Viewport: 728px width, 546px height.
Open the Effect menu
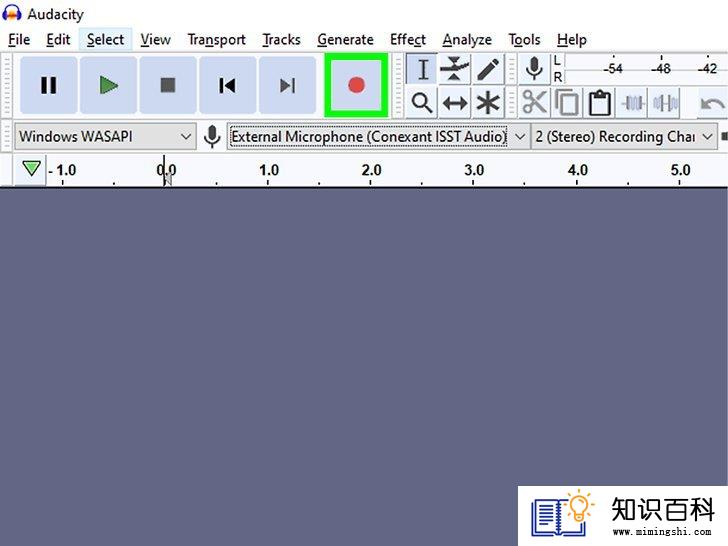[x=408, y=40]
